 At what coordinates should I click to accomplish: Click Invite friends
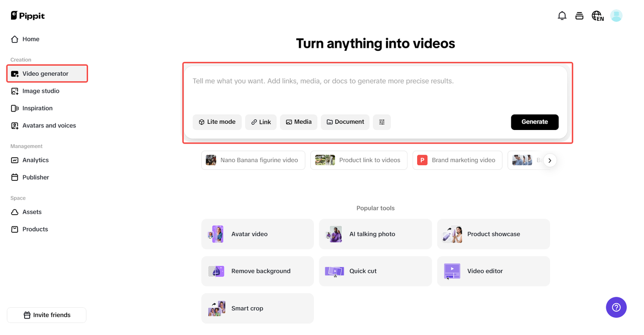pos(46,314)
